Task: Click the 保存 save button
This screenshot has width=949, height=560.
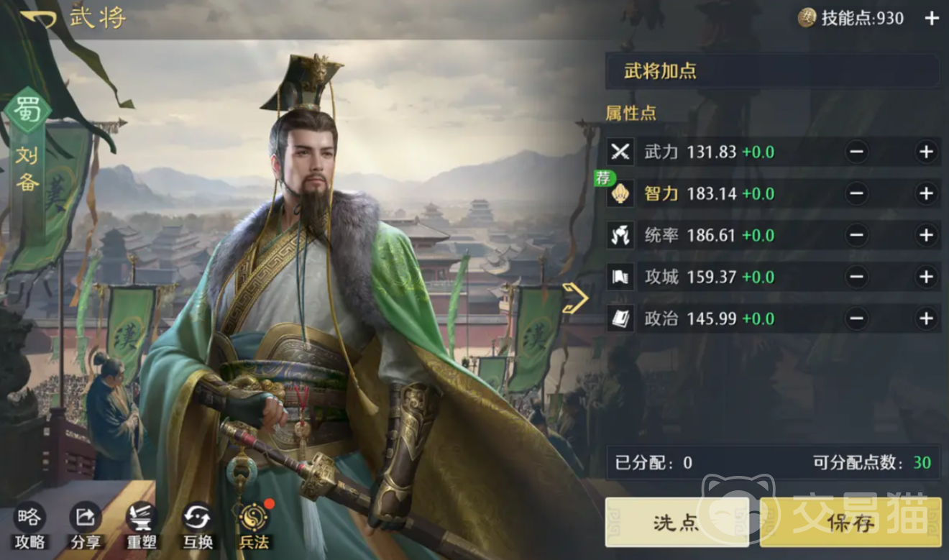Action: pos(851,523)
